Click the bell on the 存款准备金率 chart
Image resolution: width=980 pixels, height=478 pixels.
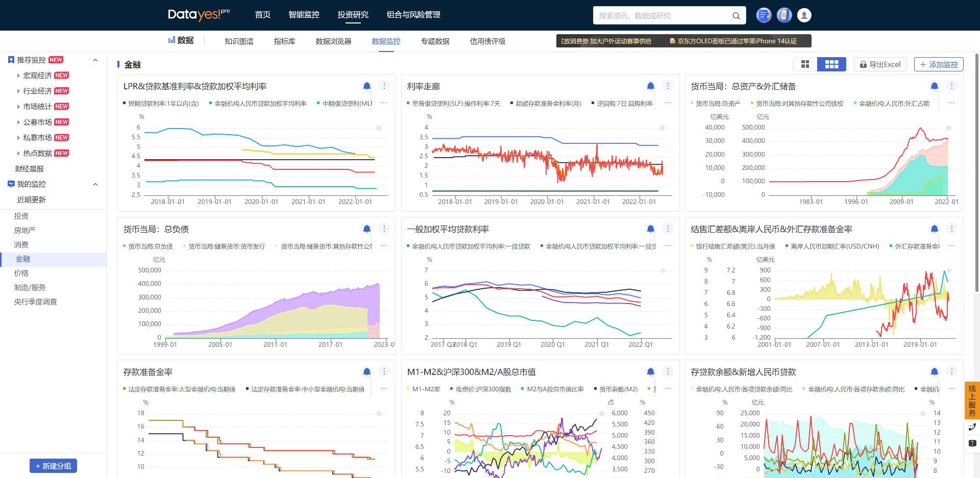coord(366,371)
